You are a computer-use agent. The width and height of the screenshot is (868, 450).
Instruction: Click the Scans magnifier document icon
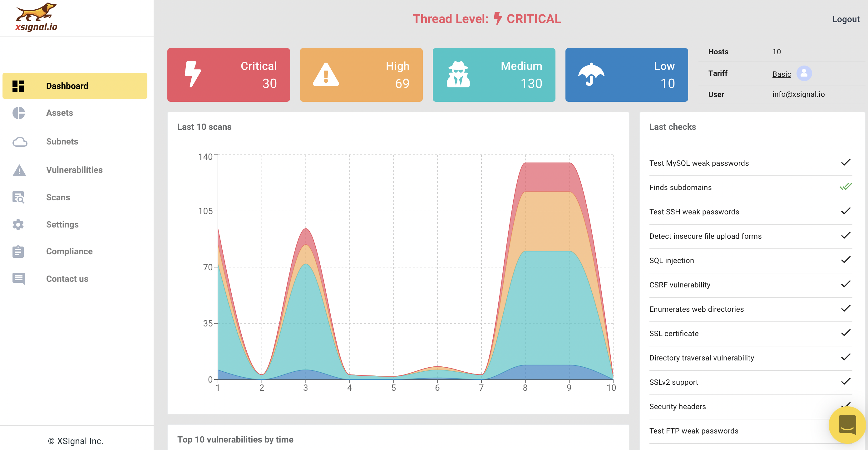click(18, 197)
